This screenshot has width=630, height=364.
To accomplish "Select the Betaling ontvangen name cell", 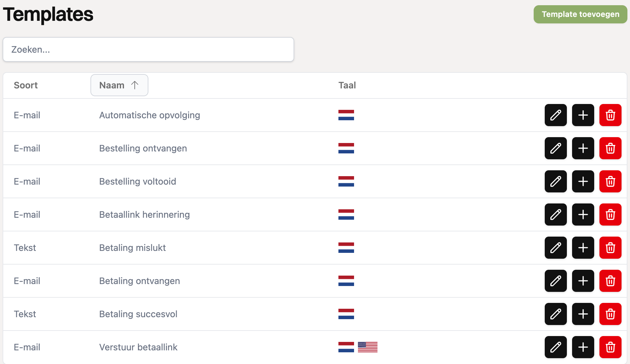I will 140,281.
